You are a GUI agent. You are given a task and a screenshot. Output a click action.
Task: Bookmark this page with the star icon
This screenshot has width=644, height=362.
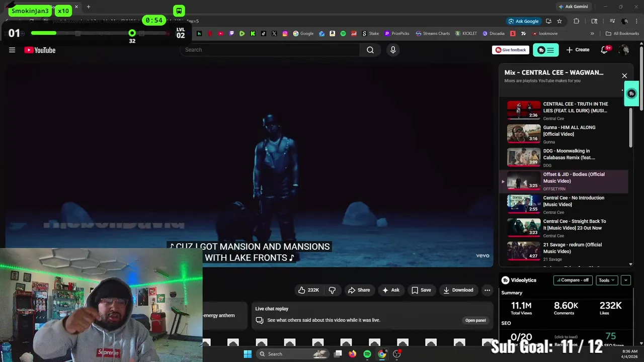tap(559, 21)
